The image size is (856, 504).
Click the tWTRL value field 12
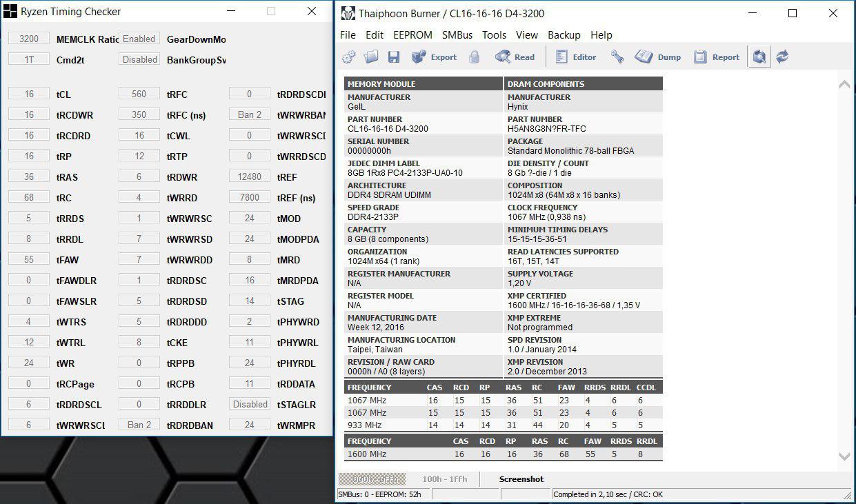pyautogui.click(x=29, y=342)
